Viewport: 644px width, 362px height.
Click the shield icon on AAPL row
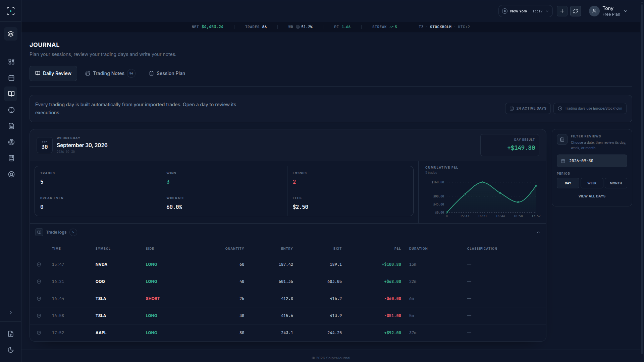39,333
